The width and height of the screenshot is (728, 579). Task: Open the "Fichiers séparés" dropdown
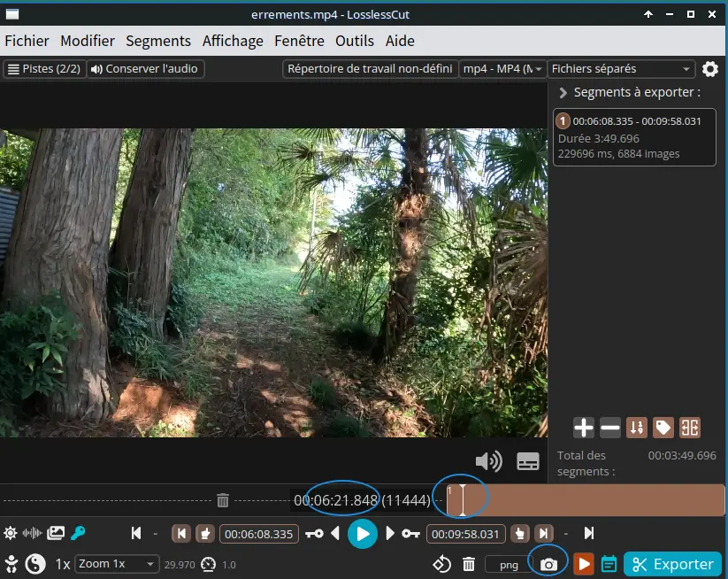click(x=621, y=69)
